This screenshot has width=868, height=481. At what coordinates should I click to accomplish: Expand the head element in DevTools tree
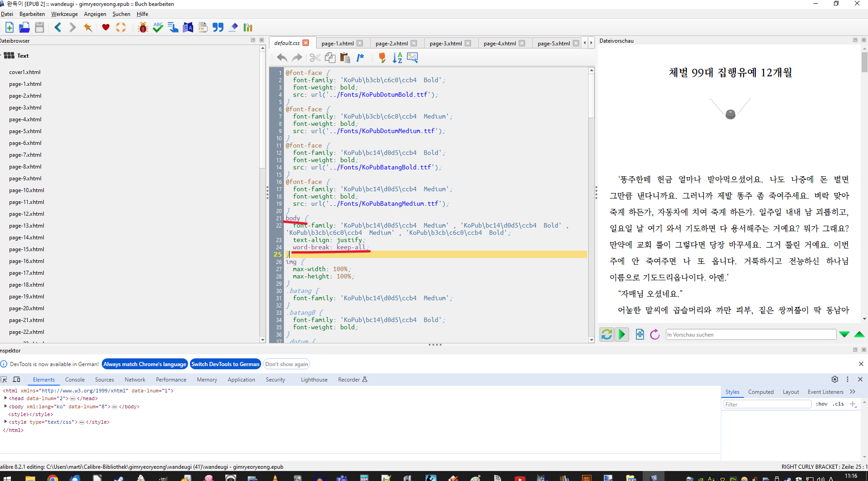pyautogui.click(x=5, y=398)
